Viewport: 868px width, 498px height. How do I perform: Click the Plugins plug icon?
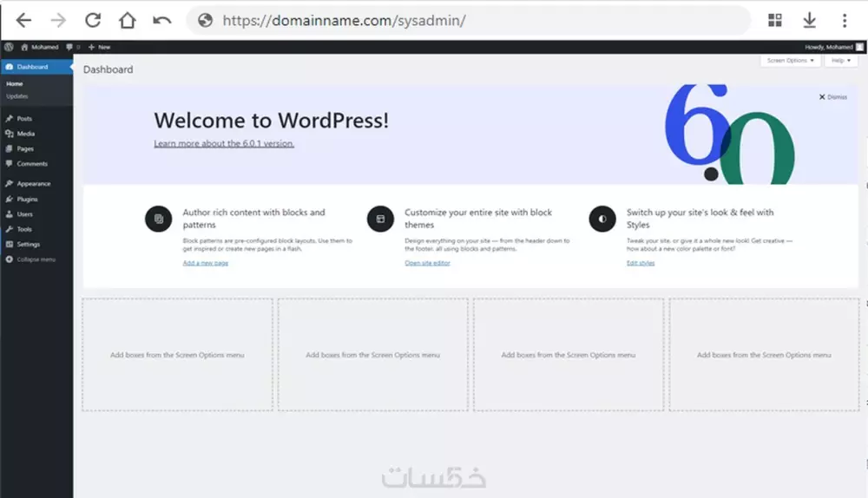[x=10, y=199]
